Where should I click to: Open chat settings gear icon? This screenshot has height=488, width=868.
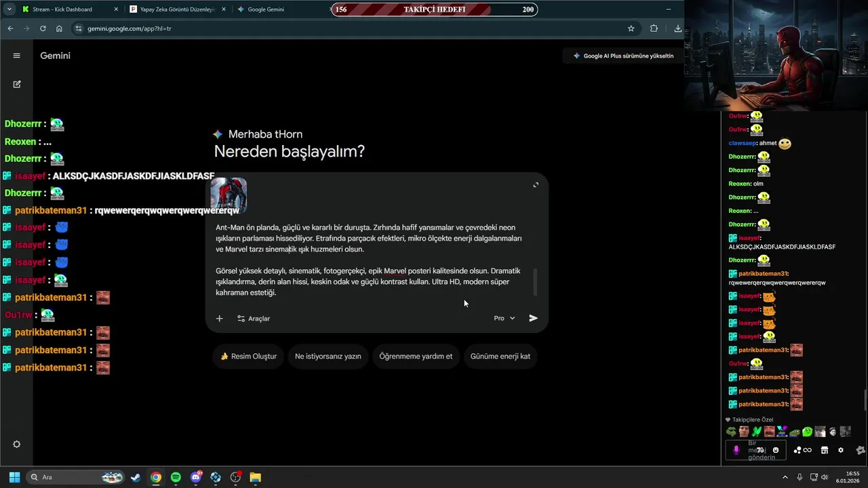(841, 450)
